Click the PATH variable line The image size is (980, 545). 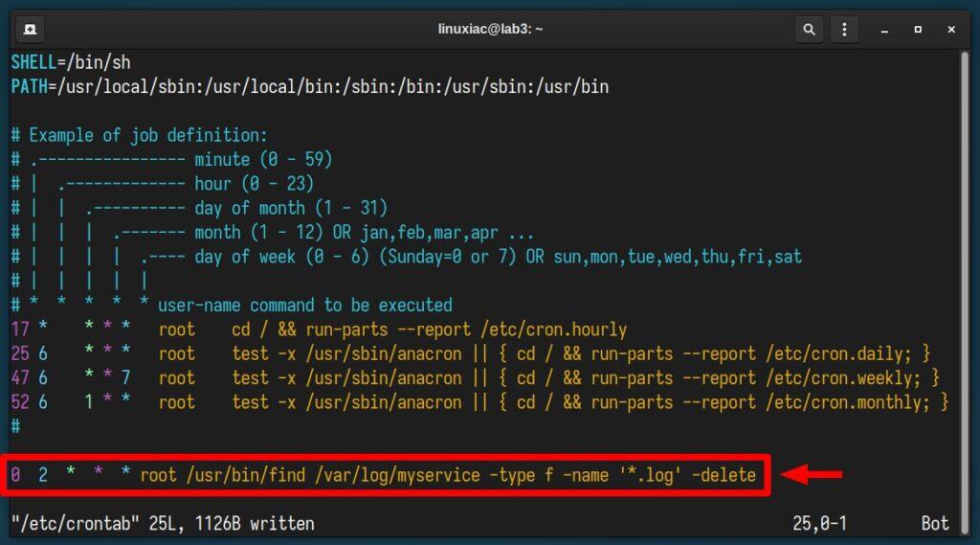(310, 86)
